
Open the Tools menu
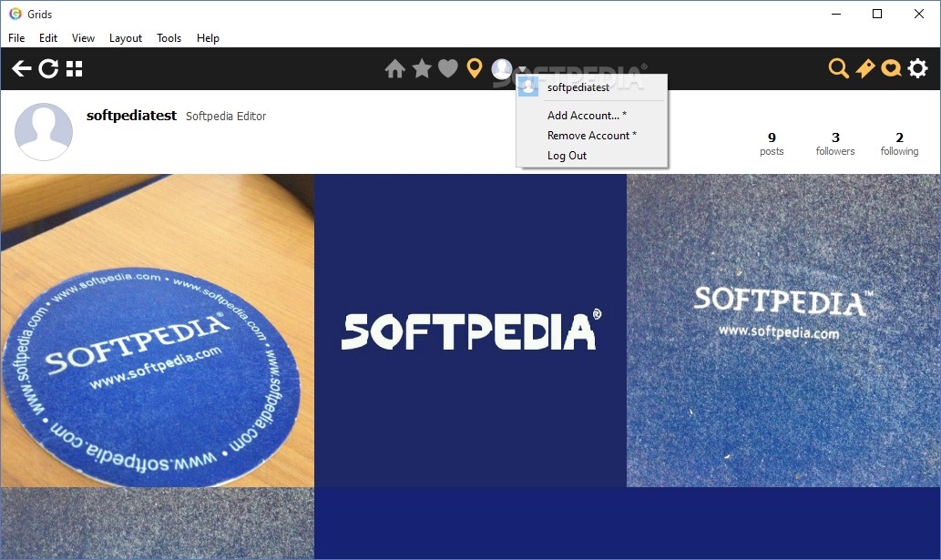point(169,37)
